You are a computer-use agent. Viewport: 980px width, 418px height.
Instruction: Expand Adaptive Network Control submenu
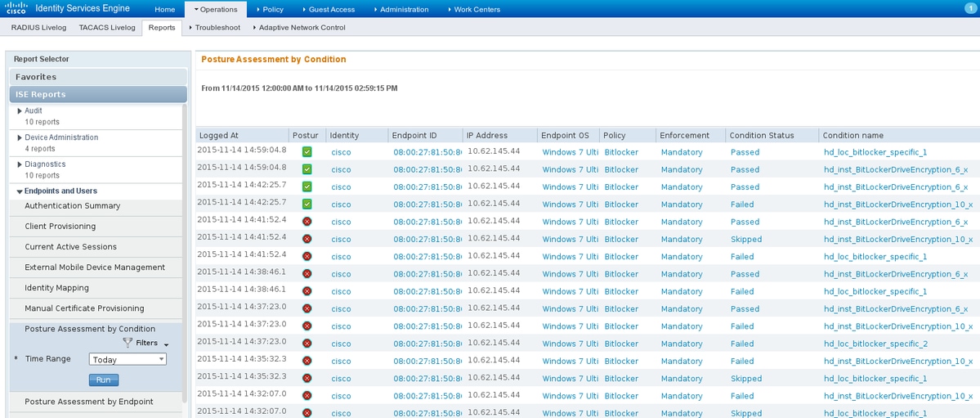tap(299, 28)
